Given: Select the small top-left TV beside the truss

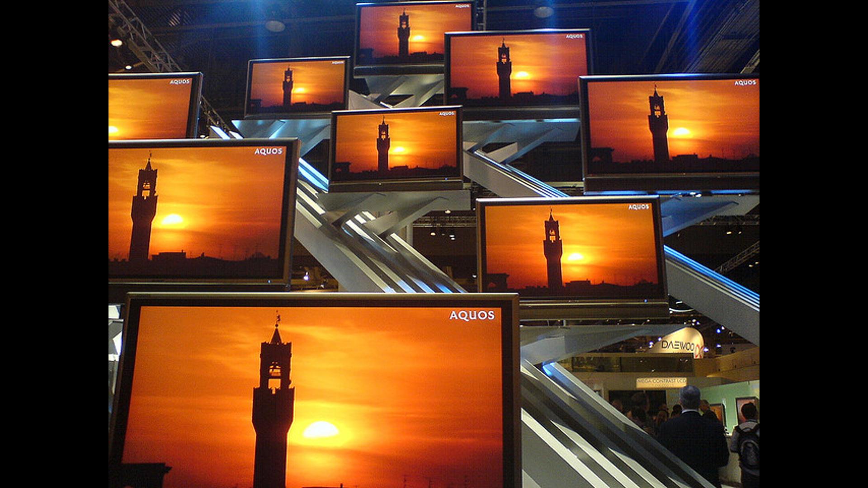Looking at the screenshot, I should pyautogui.click(x=297, y=86).
